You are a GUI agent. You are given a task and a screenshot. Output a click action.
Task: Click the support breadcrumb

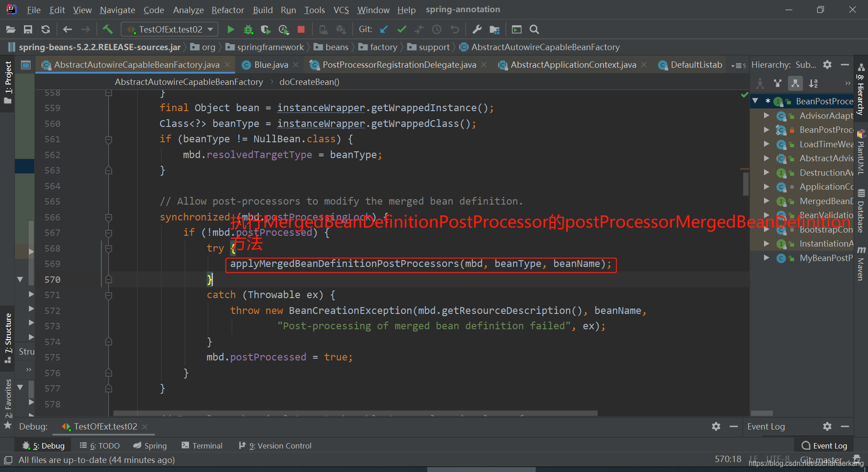(429, 47)
